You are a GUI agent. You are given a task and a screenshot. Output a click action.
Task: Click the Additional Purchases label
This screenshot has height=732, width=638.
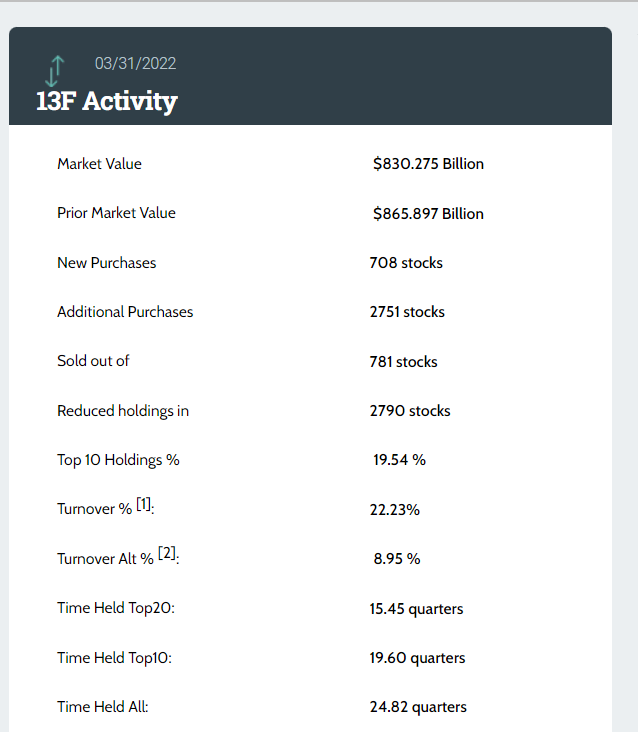pos(125,312)
